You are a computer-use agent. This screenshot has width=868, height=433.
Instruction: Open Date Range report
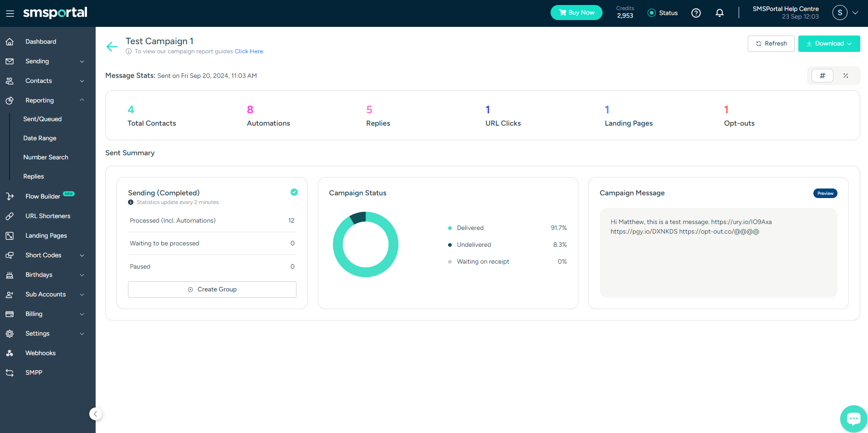[x=40, y=138]
